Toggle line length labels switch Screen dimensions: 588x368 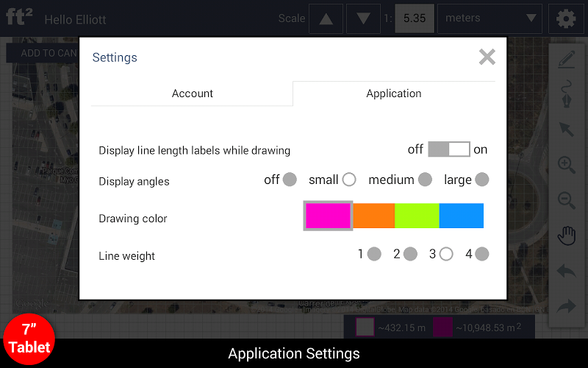pos(448,149)
